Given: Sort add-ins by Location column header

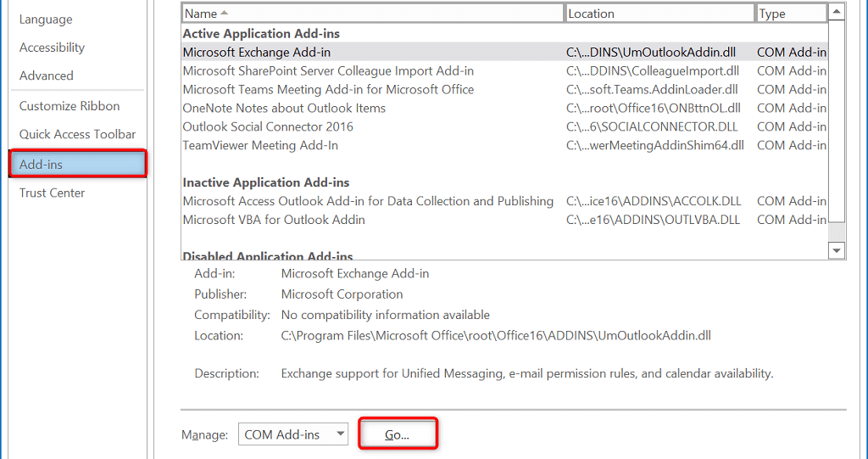Looking at the screenshot, I should [659, 14].
